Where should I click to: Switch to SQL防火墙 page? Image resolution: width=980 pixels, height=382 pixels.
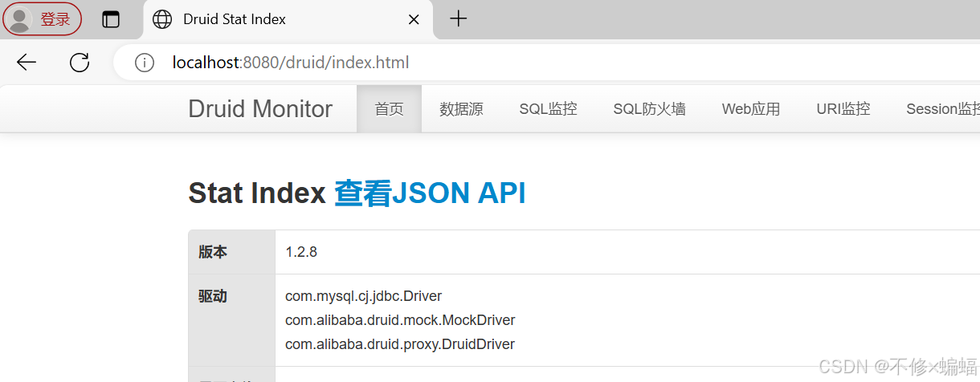[649, 109]
